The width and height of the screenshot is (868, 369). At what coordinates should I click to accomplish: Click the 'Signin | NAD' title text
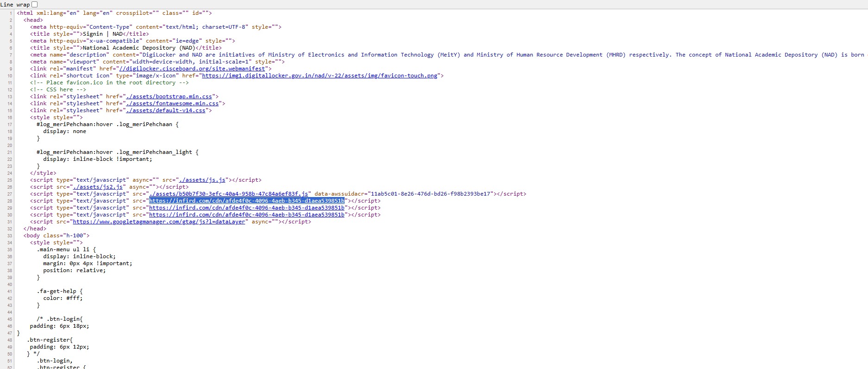point(103,34)
